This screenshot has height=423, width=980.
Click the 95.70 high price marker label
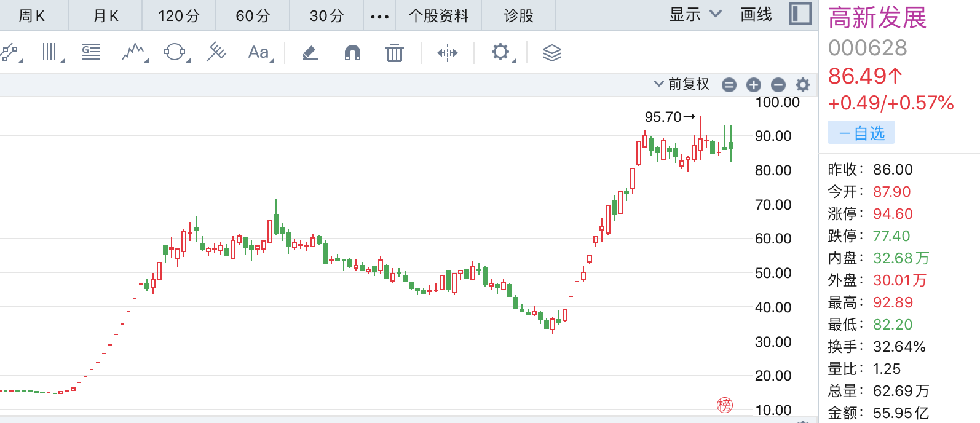tap(670, 117)
